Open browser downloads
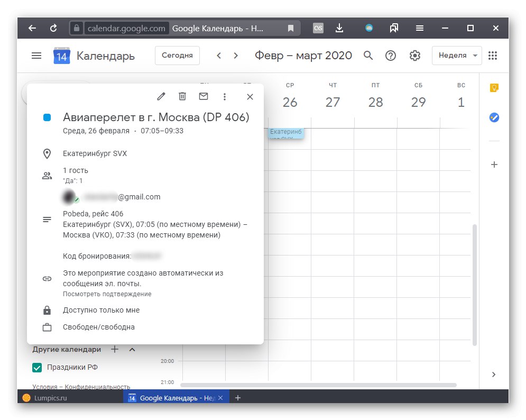526x420 pixels. [x=339, y=28]
